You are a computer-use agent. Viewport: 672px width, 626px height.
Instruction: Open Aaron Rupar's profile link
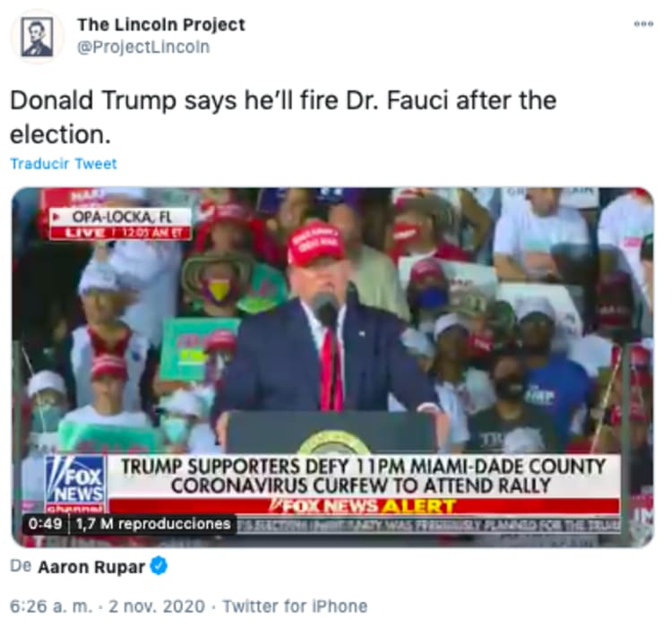91,567
